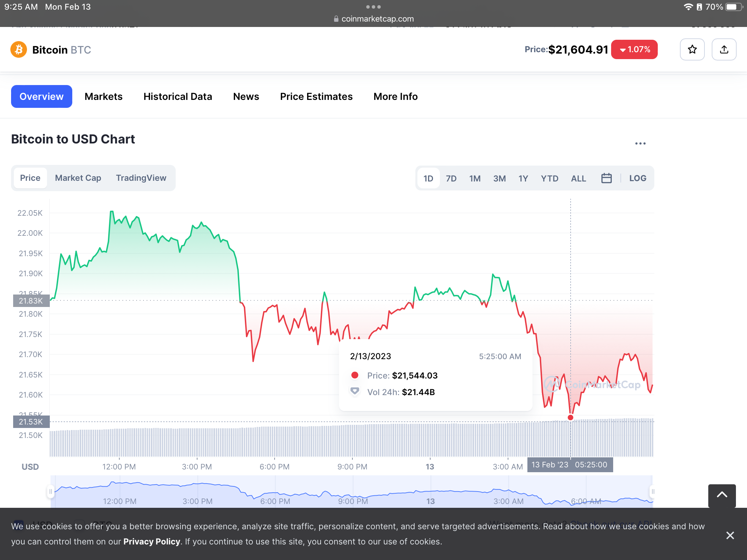Tap the coinmarketcap.com address bar
The width and height of the screenshot is (747, 560).
click(x=373, y=19)
